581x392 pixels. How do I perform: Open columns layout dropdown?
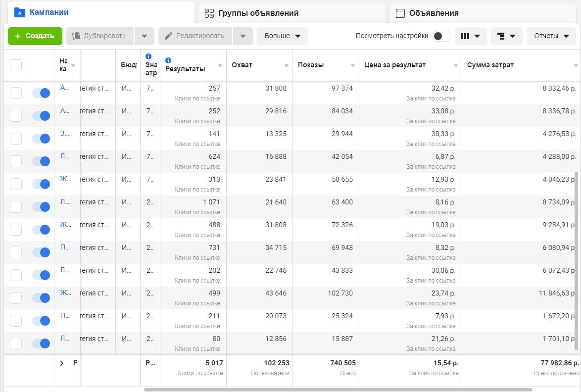pos(471,36)
